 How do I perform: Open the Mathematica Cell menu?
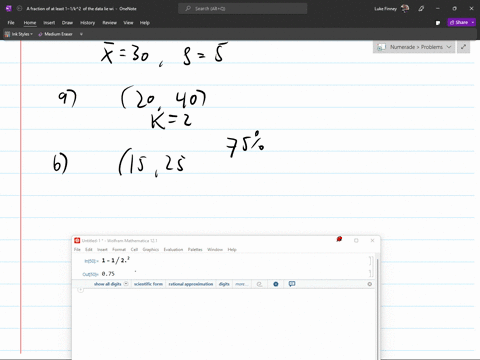coord(134,249)
